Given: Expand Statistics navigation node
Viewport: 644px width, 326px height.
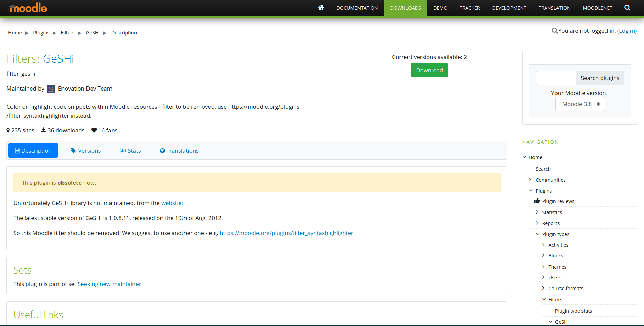Looking at the screenshot, I should (537, 212).
